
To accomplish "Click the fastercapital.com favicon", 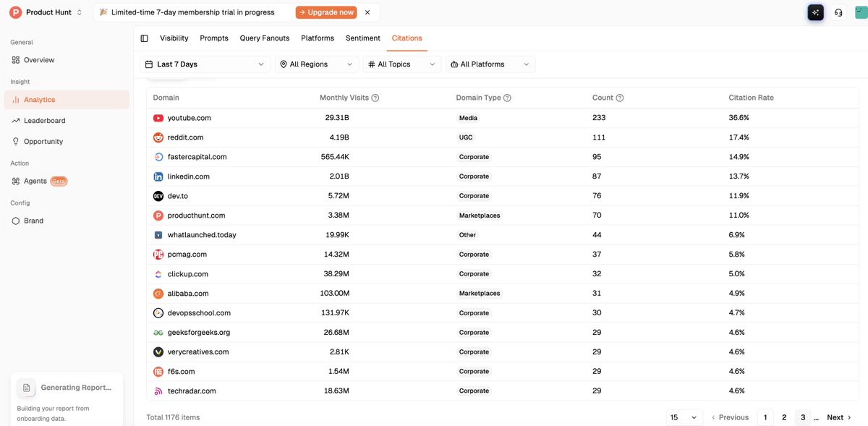I will 158,157.
